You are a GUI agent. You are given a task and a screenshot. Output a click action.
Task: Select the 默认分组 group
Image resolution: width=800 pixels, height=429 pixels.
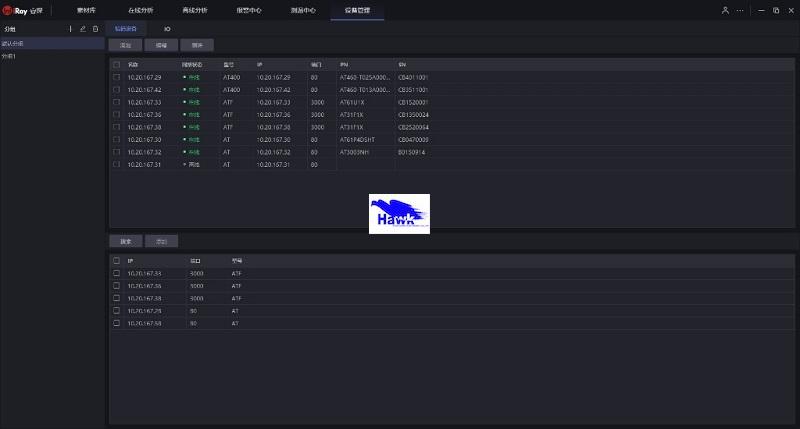(x=15, y=44)
